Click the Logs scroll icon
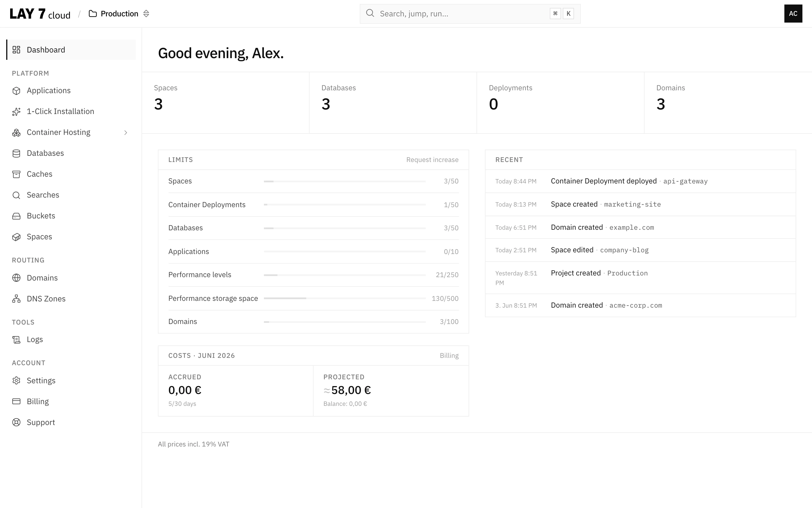The height and width of the screenshot is (508, 812). point(16,340)
